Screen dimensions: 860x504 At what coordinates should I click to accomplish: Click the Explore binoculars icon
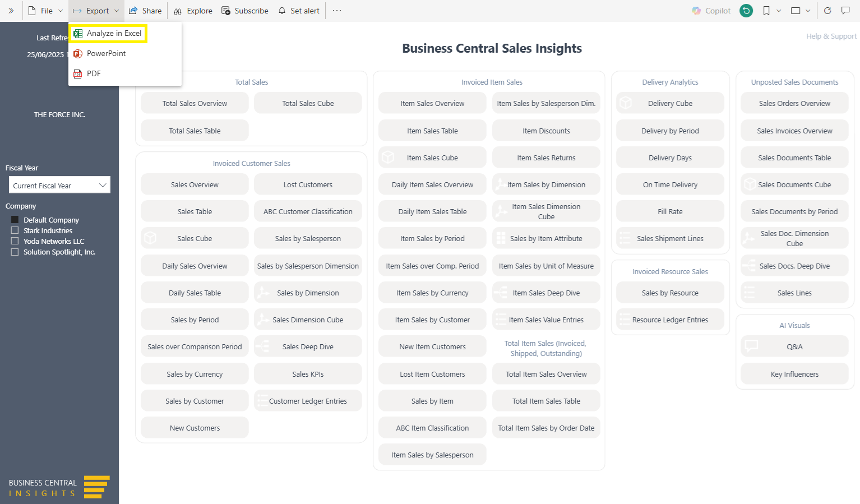[178, 11]
